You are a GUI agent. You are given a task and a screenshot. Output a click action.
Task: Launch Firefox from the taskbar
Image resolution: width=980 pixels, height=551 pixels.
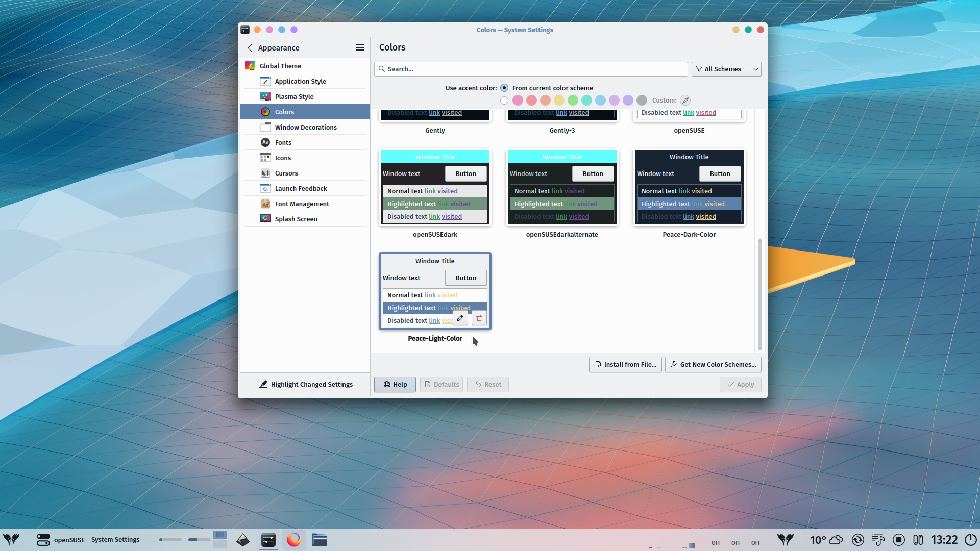coord(293,539)
